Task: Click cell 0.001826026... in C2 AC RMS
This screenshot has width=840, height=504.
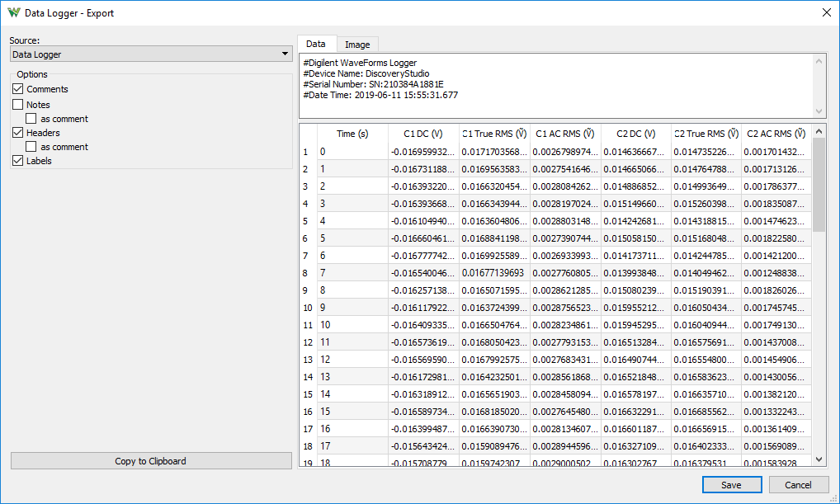Action: (776, 290)
